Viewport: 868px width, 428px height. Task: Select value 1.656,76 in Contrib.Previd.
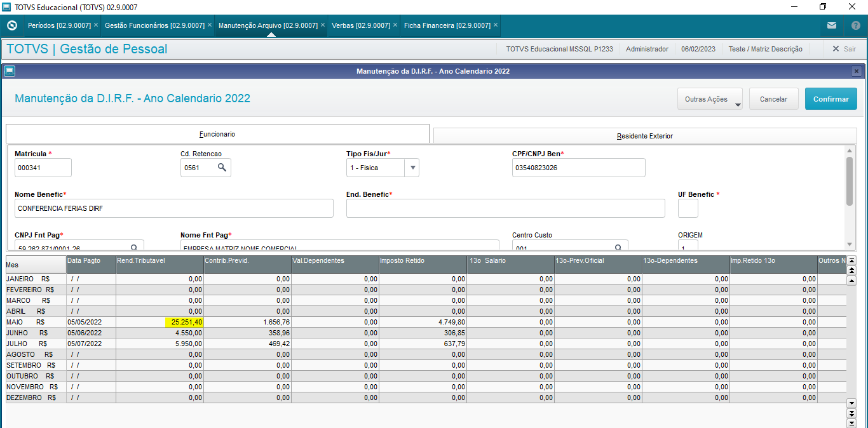(275, 322)
